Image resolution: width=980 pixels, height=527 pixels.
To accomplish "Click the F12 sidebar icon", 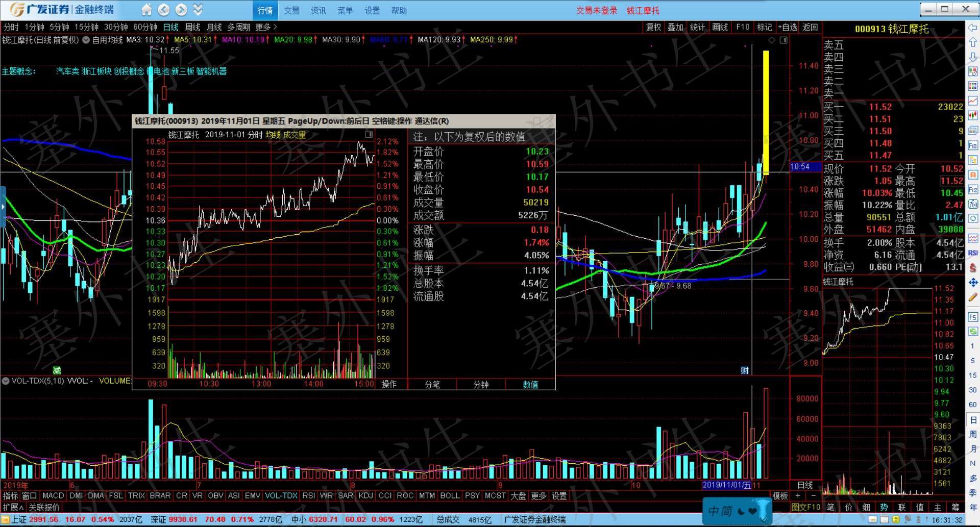I will click(973, 189).
